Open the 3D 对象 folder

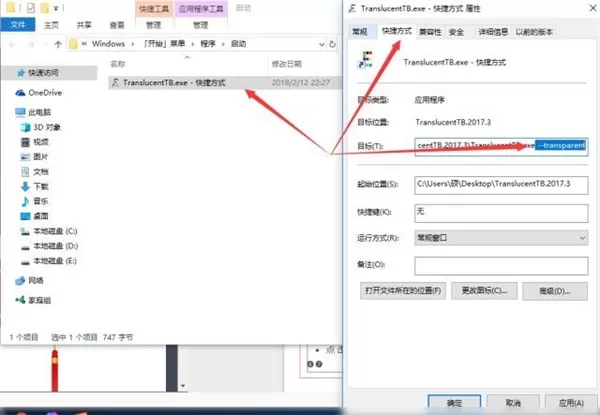pos(47,127)
